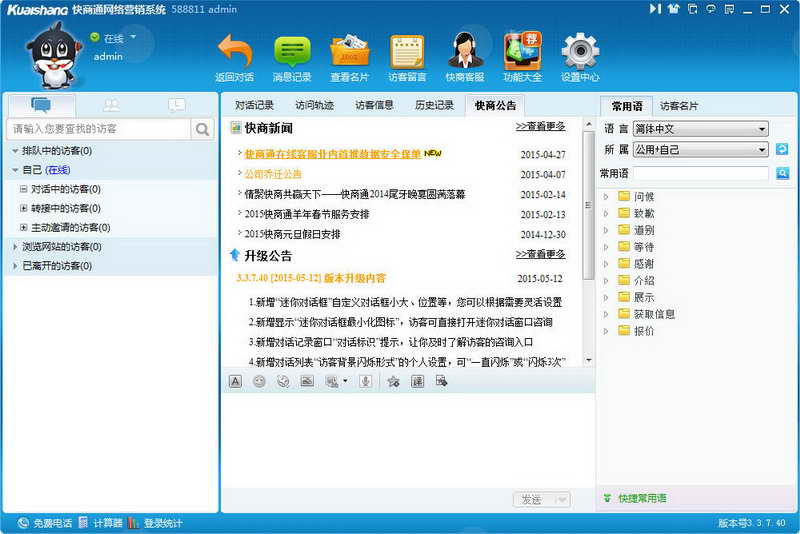
Task: Click the refresh icon beside 所属
Action: click(x=782, y=149)
